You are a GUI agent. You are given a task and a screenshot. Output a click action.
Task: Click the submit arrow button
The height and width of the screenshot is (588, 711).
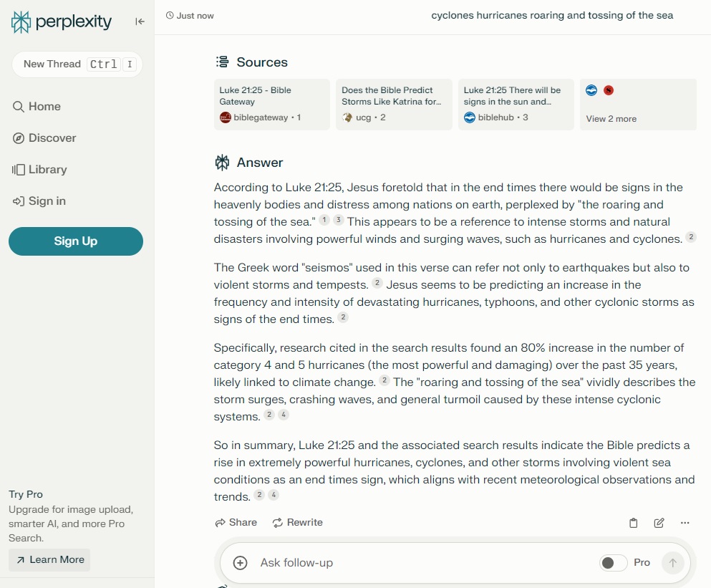[672, 563]
